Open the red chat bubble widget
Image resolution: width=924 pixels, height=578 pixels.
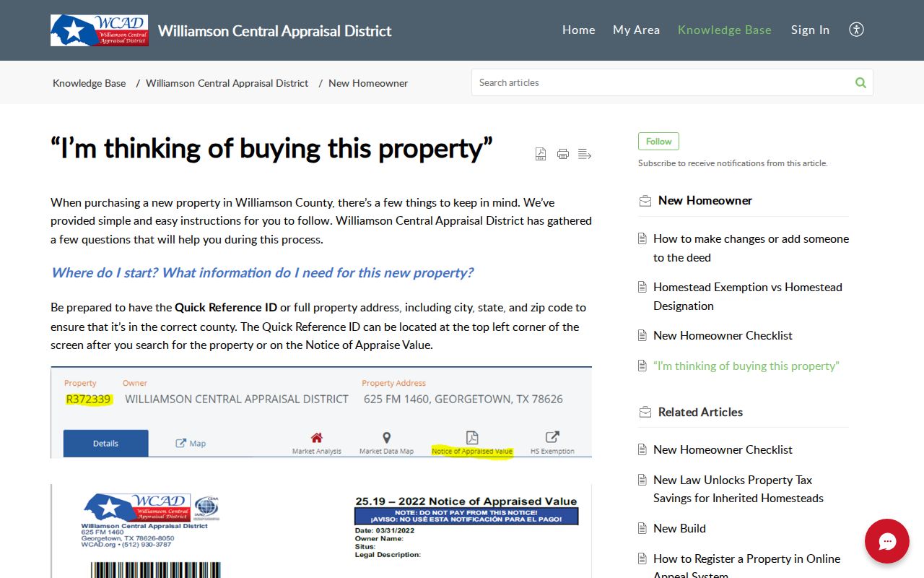pos(887,541)
